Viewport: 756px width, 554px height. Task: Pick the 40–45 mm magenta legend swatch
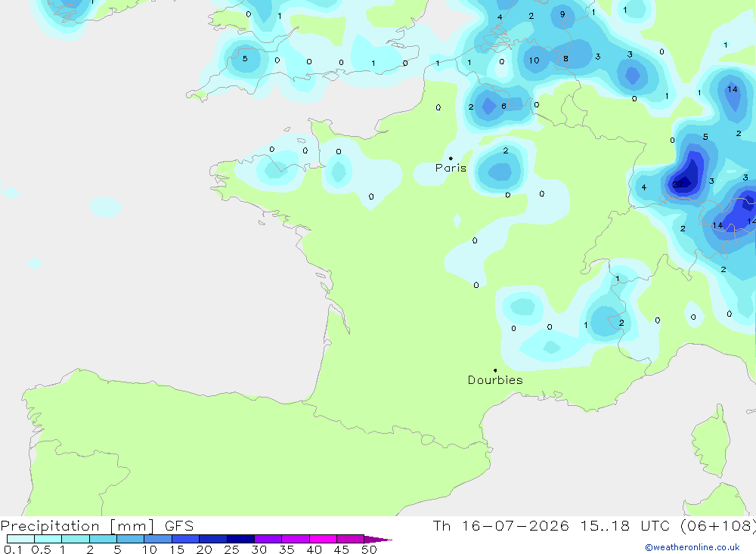coord(323,539)
